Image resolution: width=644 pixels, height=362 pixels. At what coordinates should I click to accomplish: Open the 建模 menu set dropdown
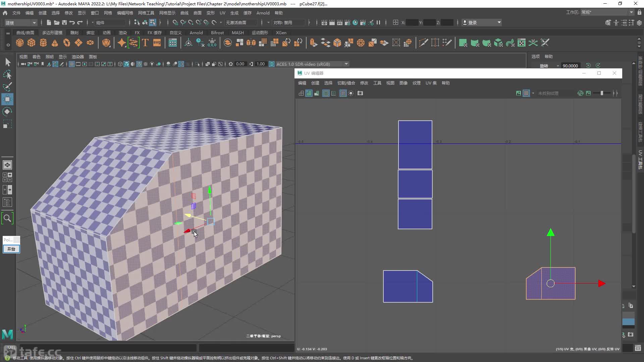click(20, 22)
